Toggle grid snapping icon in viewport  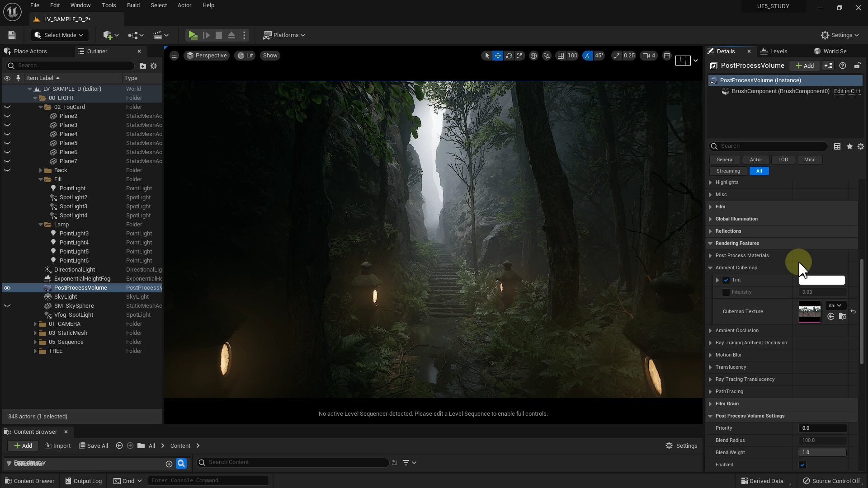tap(561, 56)
